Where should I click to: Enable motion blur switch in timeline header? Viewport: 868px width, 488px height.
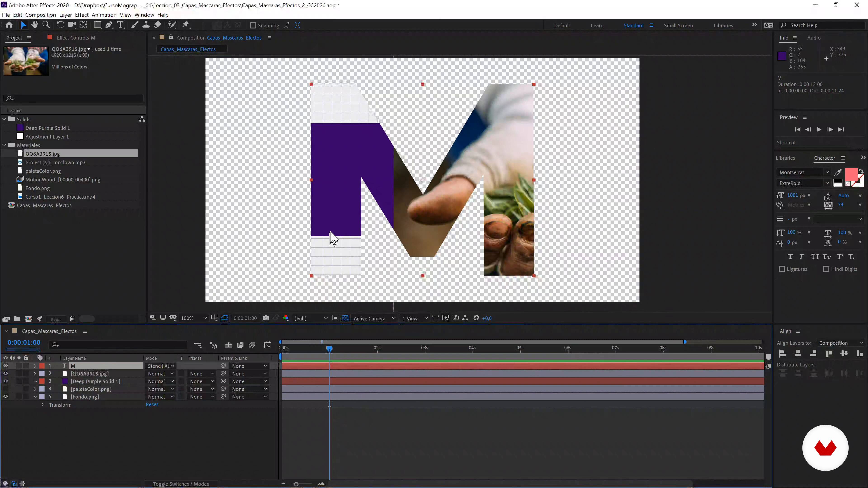(x=252, y=345)
